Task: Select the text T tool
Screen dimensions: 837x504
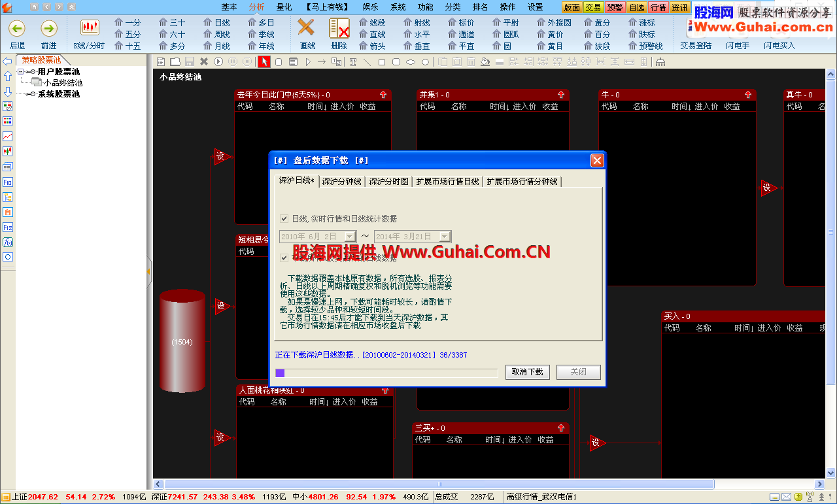Action: point(353,61)
